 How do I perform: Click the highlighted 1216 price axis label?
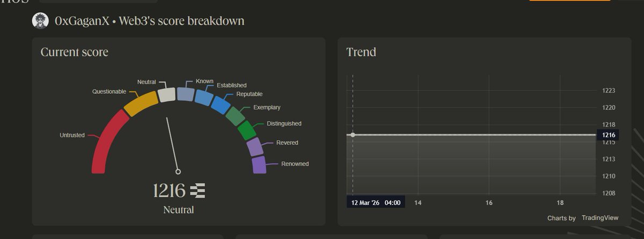608,135
